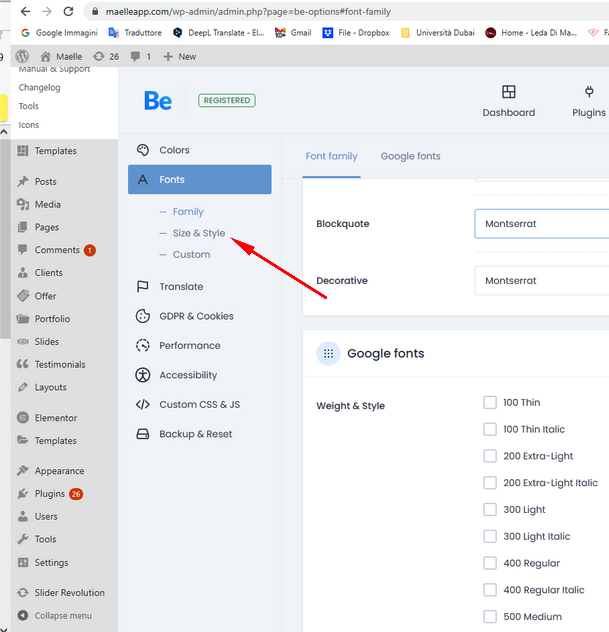Open Icons link in sidebar
Image resolution: width=609 pixels, height=632 pixels.
pyautogui.click(x=29, y=125)
